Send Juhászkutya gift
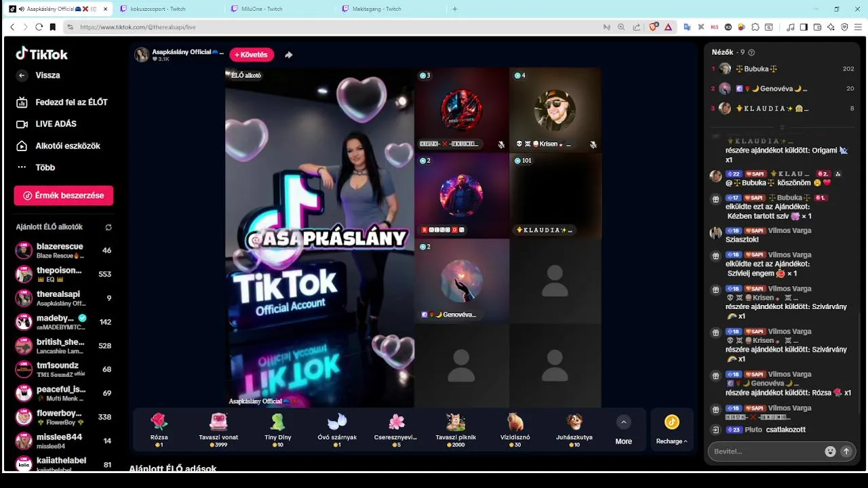 point(574,430)
